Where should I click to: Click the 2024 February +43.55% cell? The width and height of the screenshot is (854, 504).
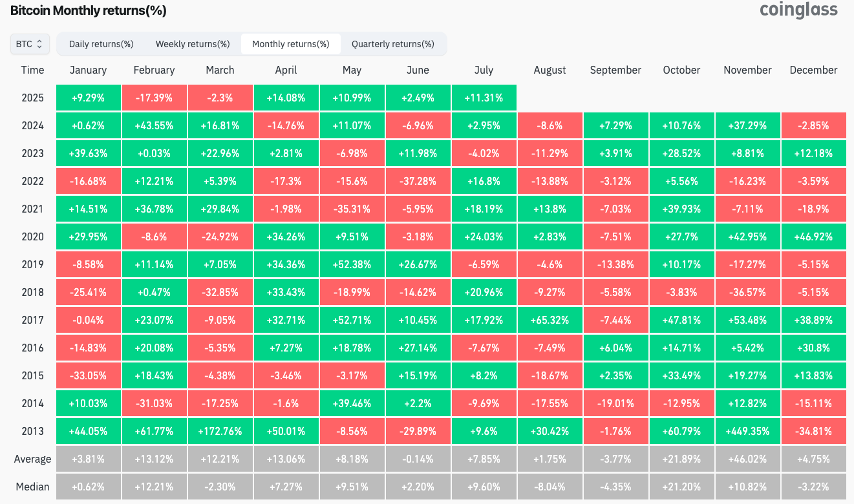(x=154, y=125)
